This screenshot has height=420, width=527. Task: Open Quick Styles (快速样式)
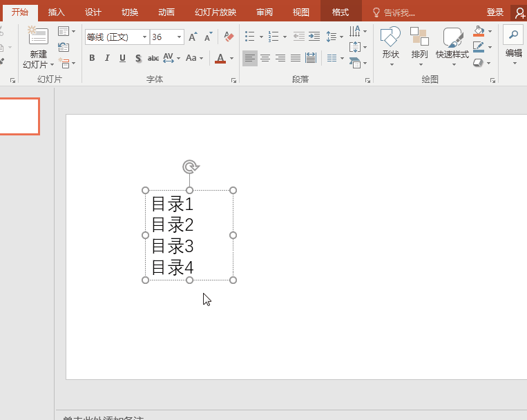[452, 43]
